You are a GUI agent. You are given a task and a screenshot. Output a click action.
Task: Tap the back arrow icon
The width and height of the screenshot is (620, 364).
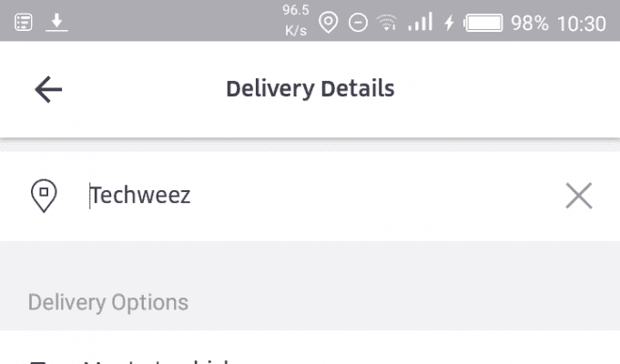[48, 89]
